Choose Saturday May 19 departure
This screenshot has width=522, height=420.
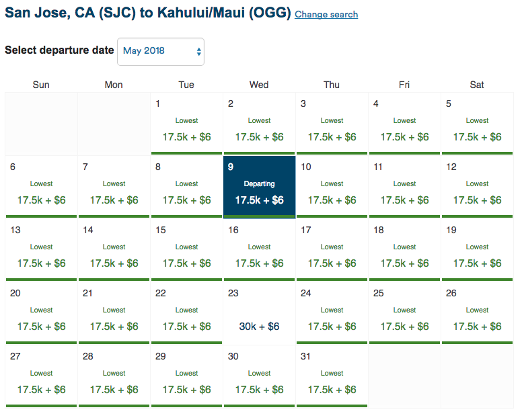click(477, 254)
